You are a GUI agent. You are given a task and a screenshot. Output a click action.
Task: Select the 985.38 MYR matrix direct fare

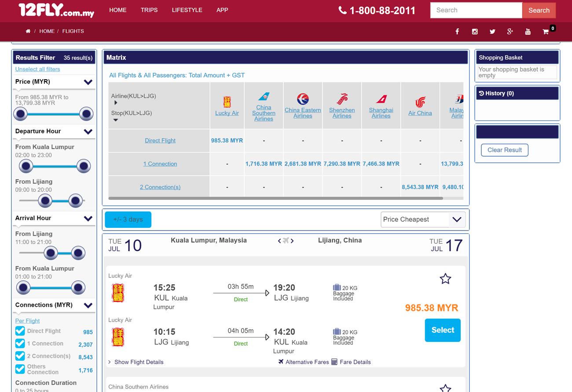tap(227, 140)
